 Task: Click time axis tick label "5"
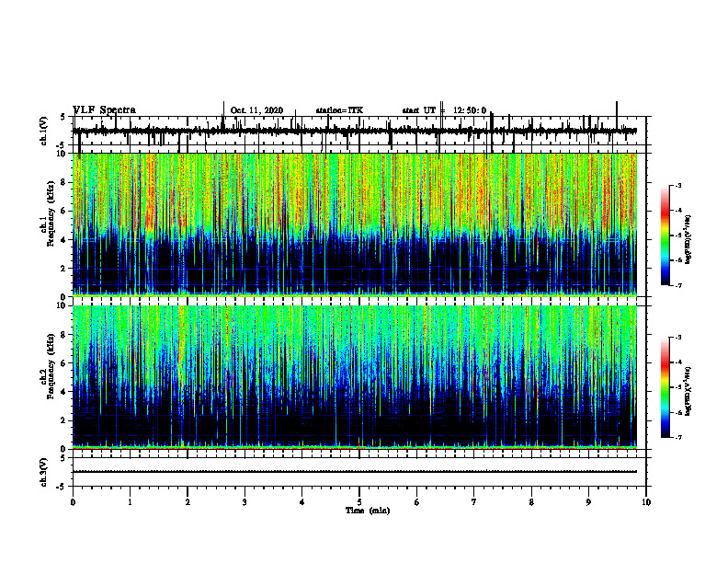(359, 502)
